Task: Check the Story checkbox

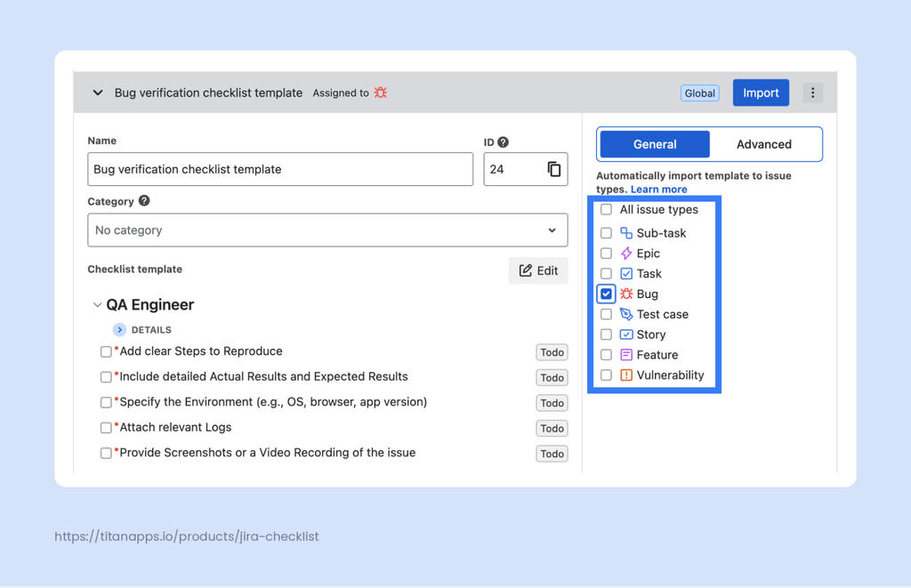Action: 606,334
